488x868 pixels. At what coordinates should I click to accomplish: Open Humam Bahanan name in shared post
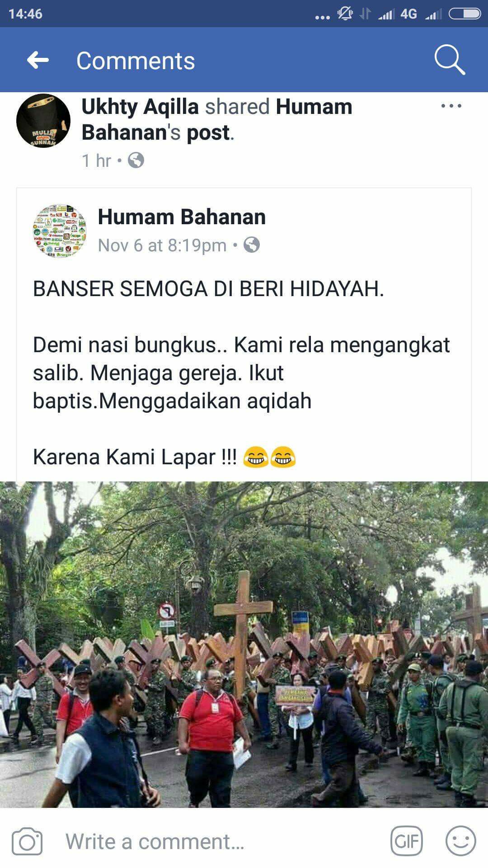(x=182, y=217)
